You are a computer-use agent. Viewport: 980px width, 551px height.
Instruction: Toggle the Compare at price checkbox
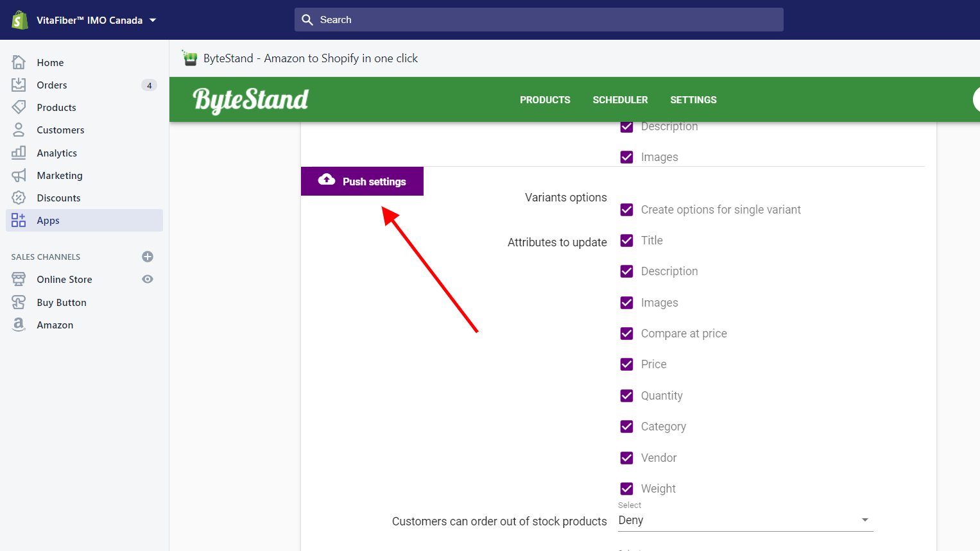[627, 334]
